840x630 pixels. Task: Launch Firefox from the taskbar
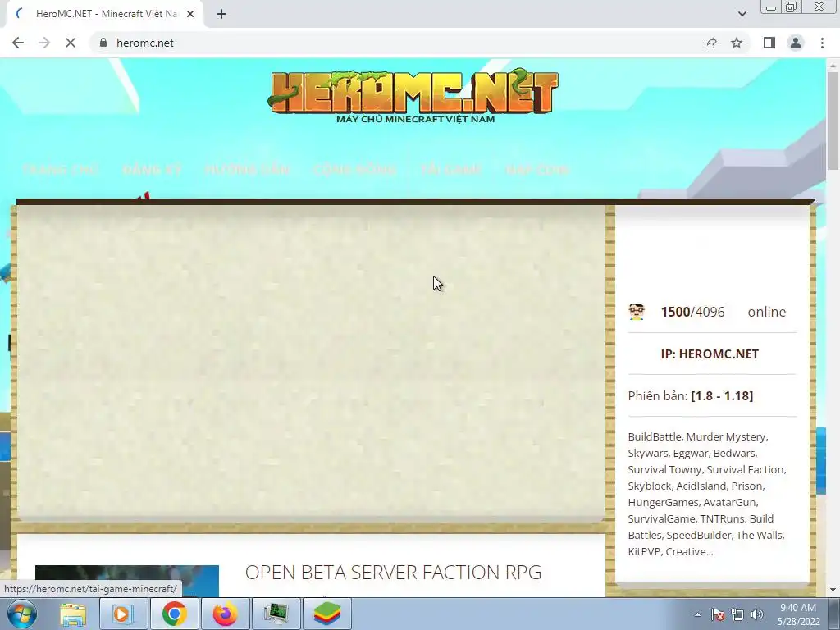click(225, 614)
